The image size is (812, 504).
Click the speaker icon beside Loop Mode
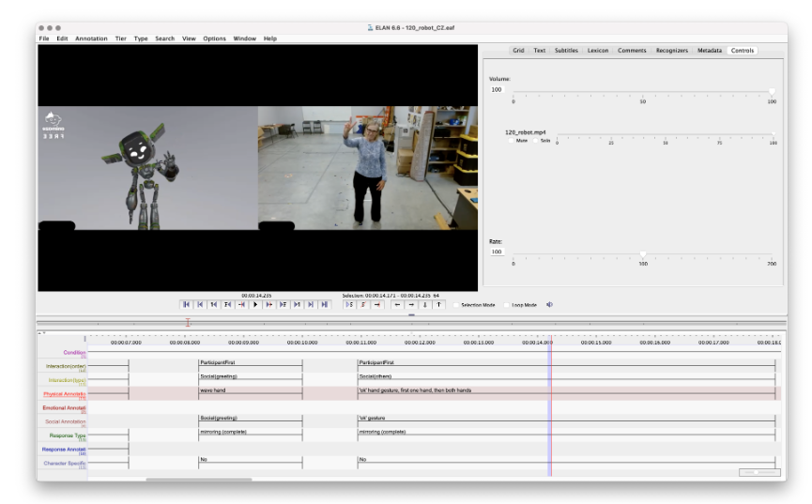550,304
